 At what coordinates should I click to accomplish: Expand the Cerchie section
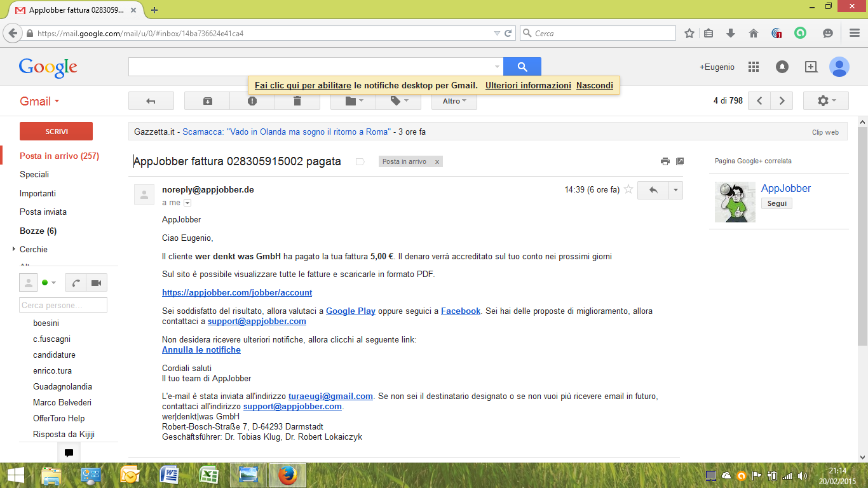(x=14, y=249)
